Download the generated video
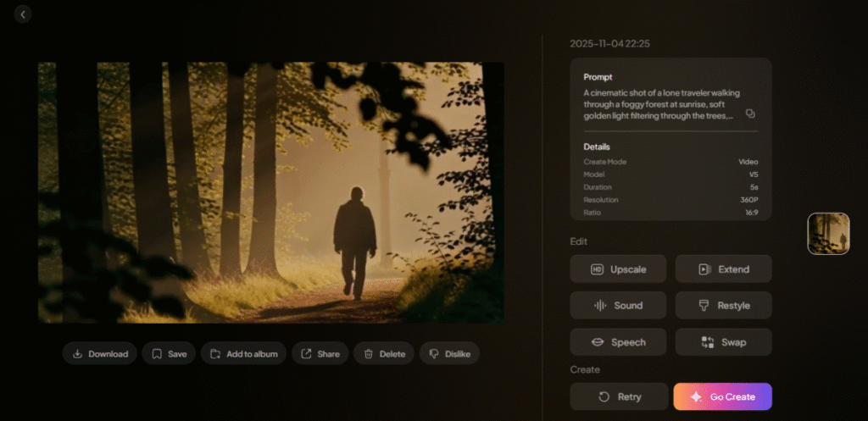The height and width of the screenshot is (421, 868). coord(100,354)
